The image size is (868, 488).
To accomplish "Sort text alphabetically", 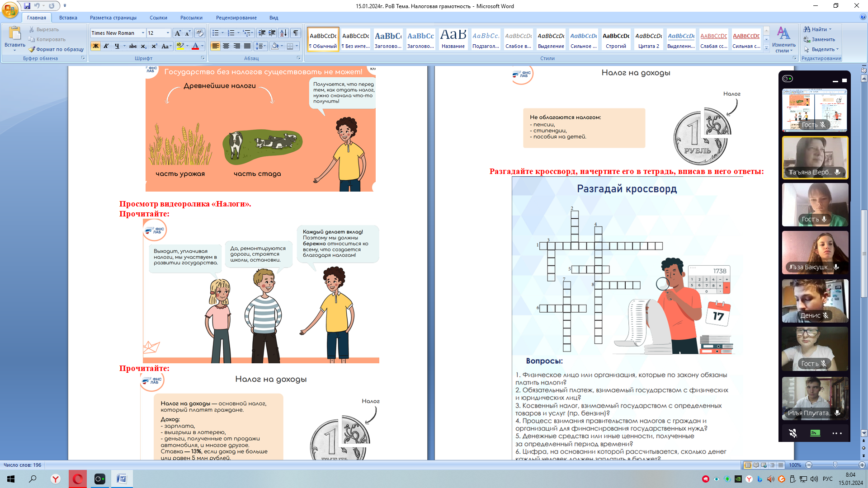I will point(283,33).
